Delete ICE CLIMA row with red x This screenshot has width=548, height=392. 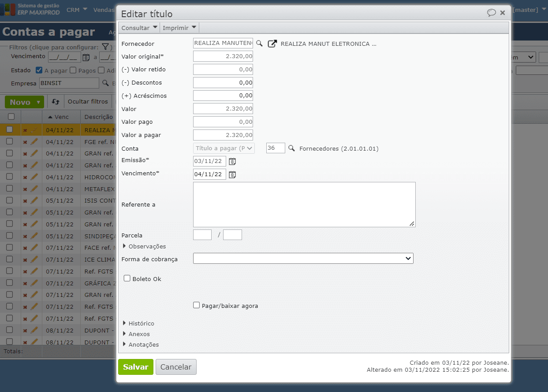[25, 260]
